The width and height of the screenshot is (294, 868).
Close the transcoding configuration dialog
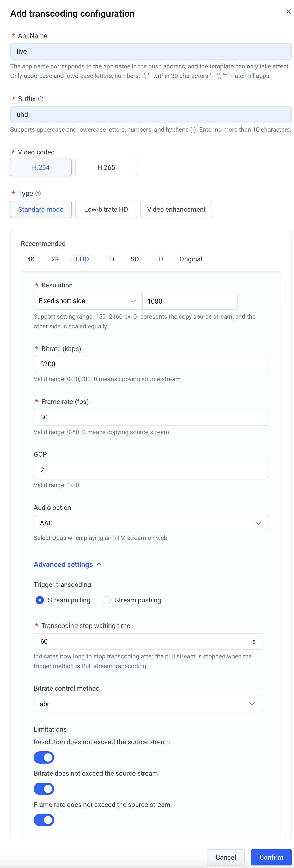[x=288, y=11]
